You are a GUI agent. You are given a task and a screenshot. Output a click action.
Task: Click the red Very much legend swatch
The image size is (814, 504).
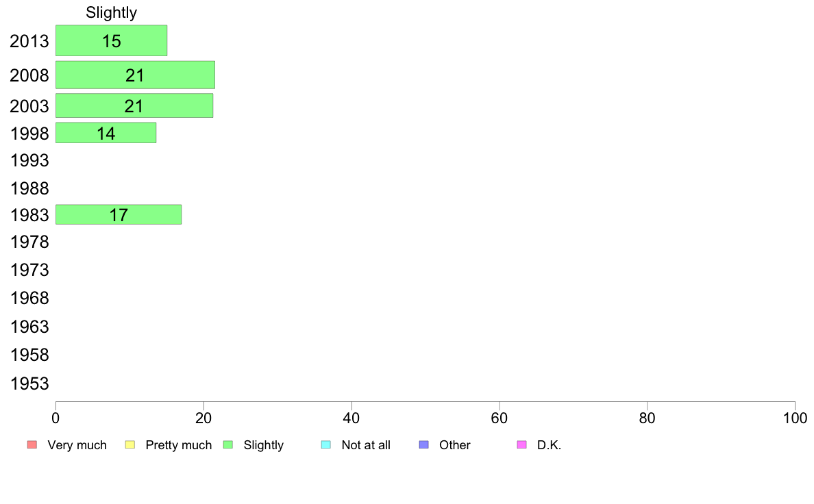pyautogui.click(x=32, y=445)
